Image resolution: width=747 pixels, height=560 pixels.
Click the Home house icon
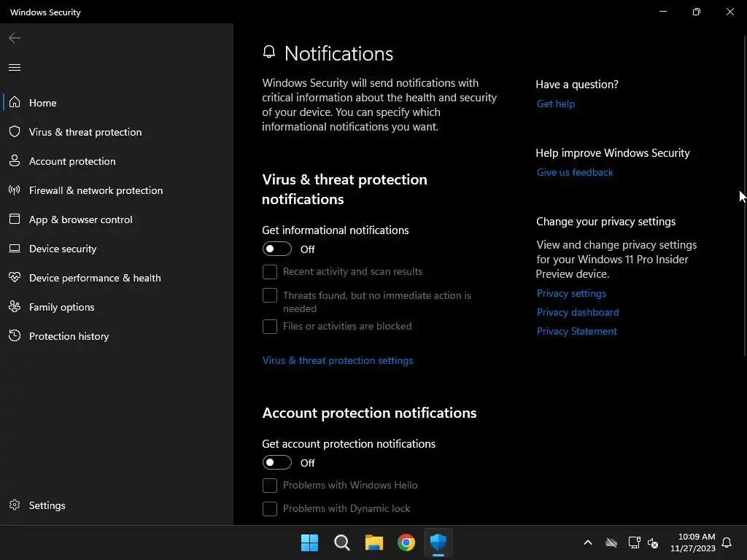15,102
